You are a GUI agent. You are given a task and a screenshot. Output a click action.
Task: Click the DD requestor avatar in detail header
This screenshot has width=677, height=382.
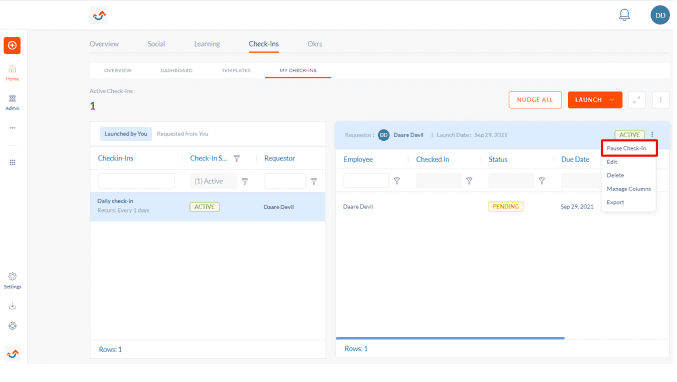pyautogui.click(x=383, y=135)
